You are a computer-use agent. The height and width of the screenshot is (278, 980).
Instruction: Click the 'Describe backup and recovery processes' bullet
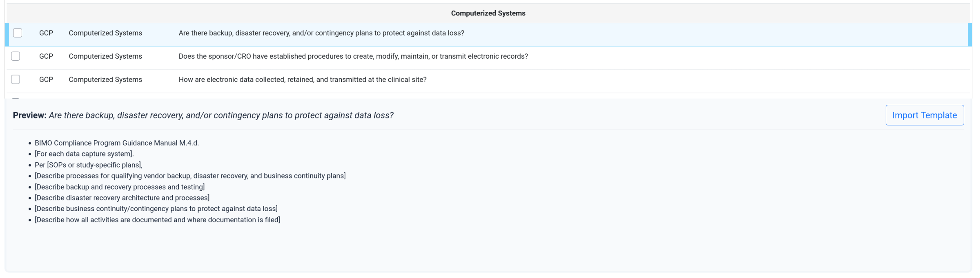pos(120,187)
